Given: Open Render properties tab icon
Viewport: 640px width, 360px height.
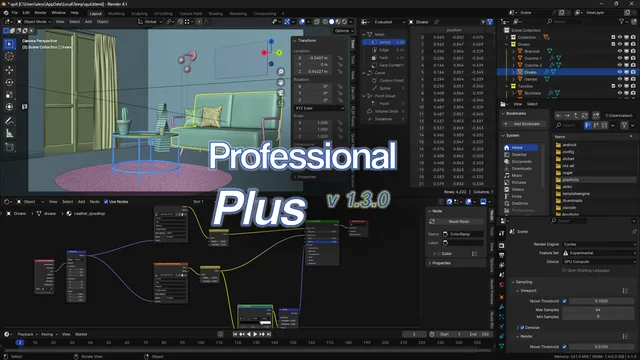Looking at the screenshot, I should click(502, 245).
